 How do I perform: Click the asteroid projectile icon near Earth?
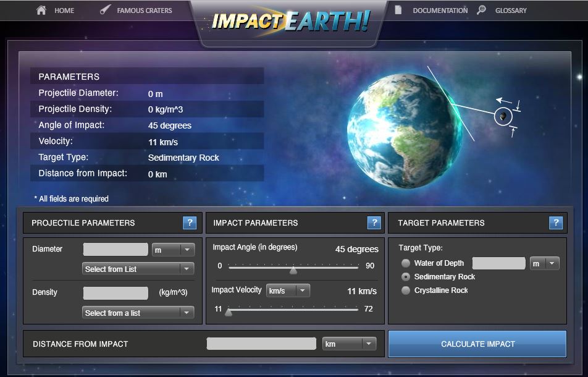tap(503, 116)
